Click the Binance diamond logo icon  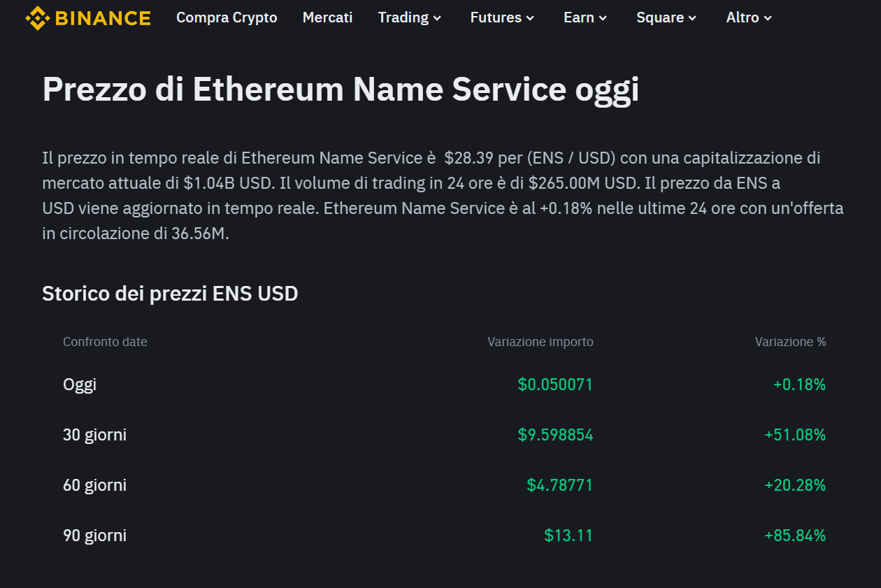36,17
